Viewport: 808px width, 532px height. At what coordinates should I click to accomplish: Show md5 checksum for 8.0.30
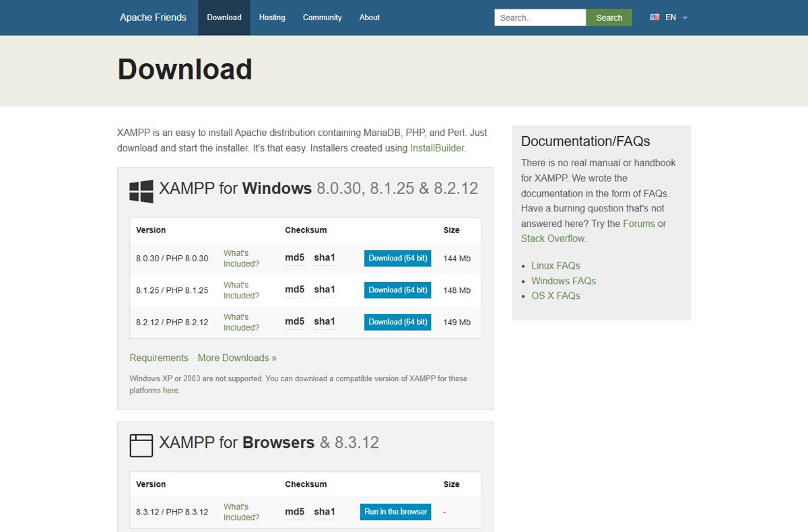coord(295,258)
